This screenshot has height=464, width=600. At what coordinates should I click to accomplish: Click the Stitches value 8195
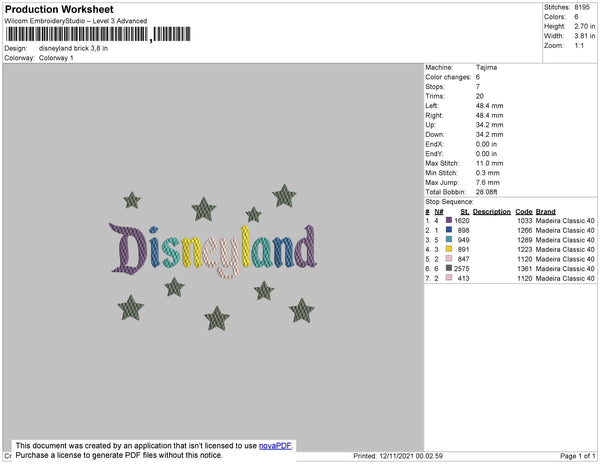click(582, 7)
